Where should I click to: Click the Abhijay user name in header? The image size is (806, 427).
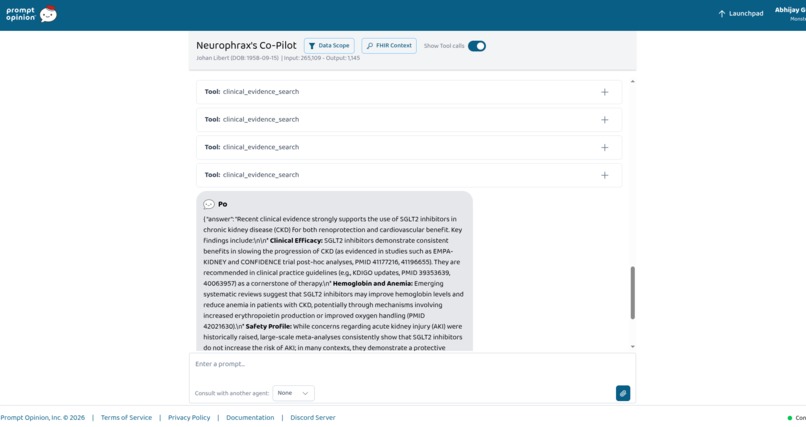pyautogui.click(x=790, y=10)
